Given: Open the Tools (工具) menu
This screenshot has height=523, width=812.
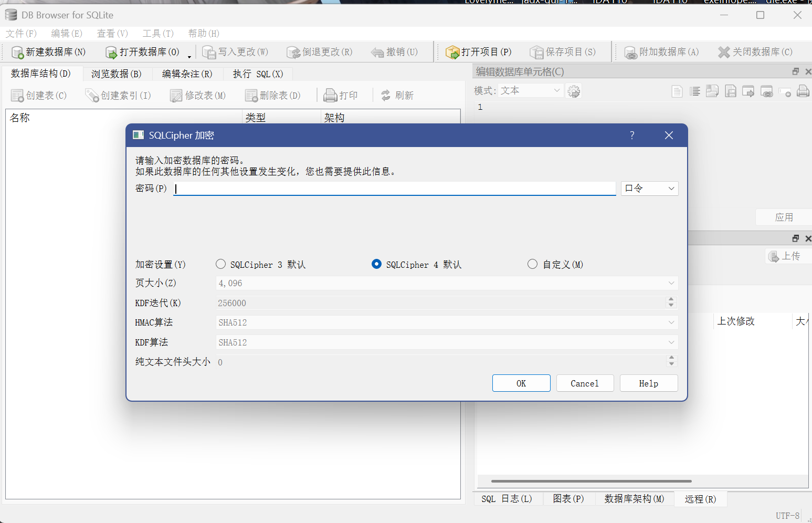Looking at the screenshot, I should click(158, 34).
